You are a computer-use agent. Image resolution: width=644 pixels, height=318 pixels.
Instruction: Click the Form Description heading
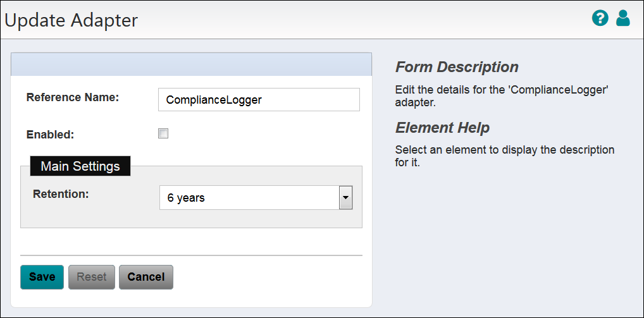point(457,67)
